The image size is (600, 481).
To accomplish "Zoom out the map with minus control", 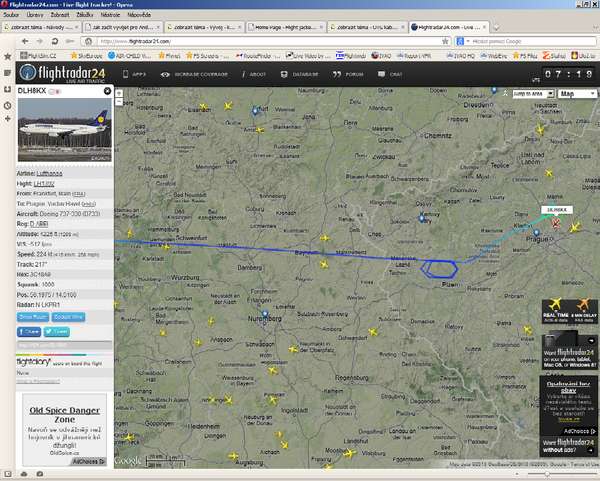I will [119, 102].
